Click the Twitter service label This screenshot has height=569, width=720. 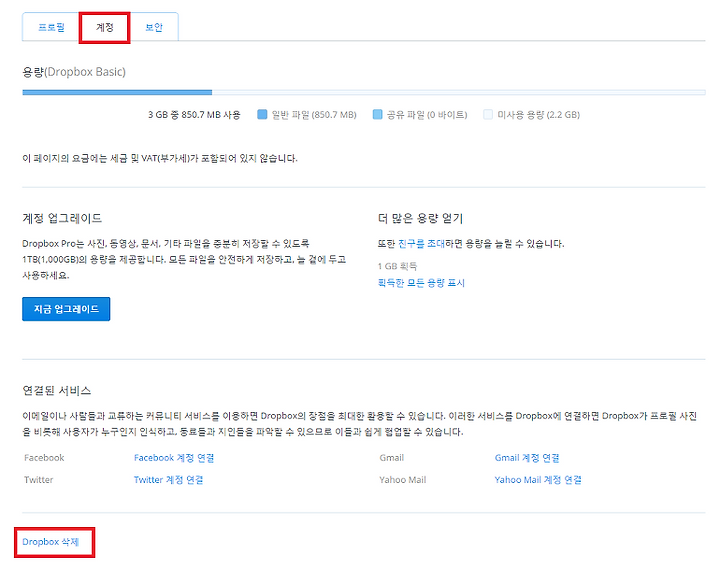tap(39, 480)
